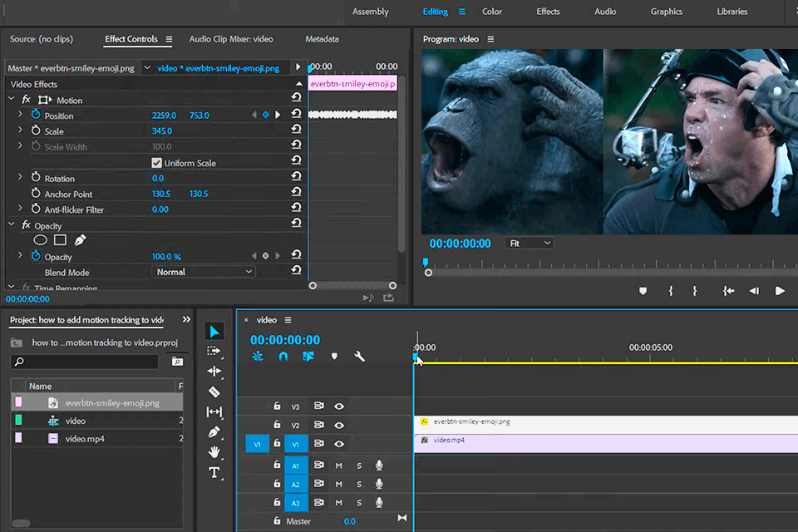Image resolution: width=798 pixels, height=532 pixels.
Task: Select the Type tool
Action: [214, 471]
